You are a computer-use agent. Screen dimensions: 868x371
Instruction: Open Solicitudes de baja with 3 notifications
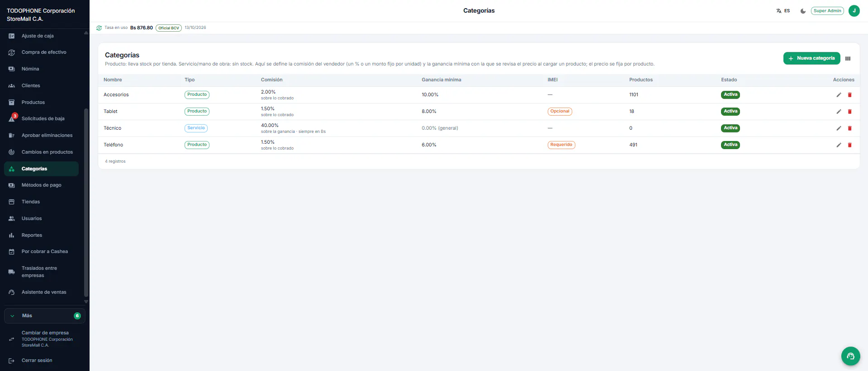click(42, 119)
